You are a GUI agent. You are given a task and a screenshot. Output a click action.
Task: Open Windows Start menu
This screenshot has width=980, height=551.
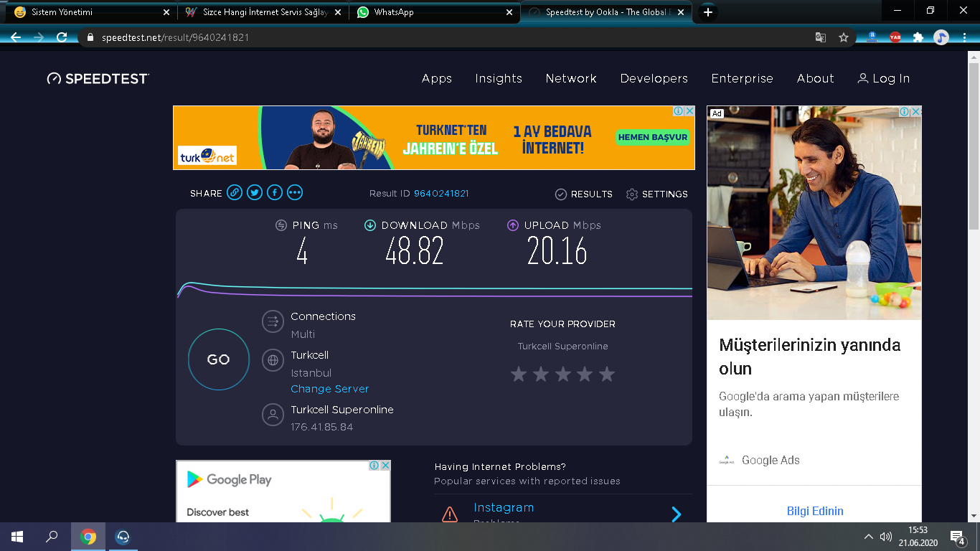tap(17, 537)
